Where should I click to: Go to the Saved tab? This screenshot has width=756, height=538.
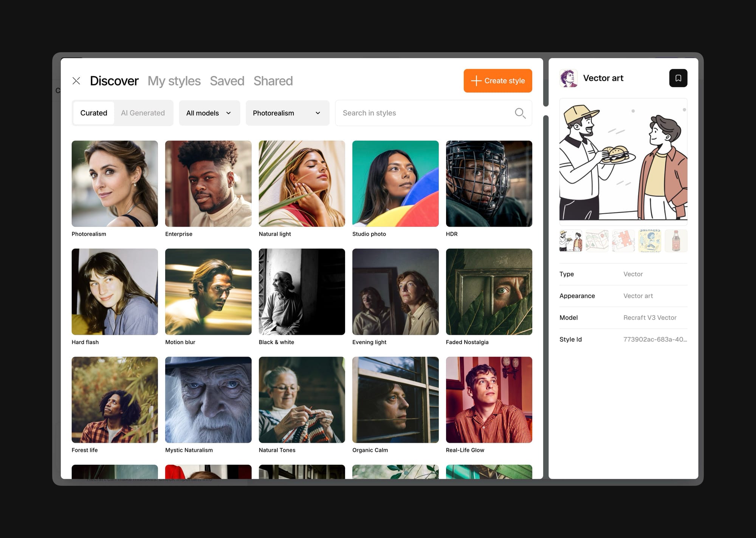pos(227,81)
